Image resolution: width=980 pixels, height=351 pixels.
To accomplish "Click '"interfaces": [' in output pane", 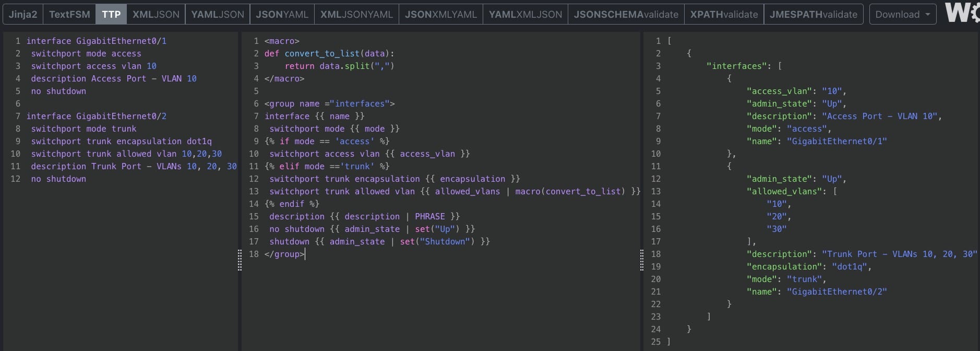I will pyautogui.click(x=744, y=66).
